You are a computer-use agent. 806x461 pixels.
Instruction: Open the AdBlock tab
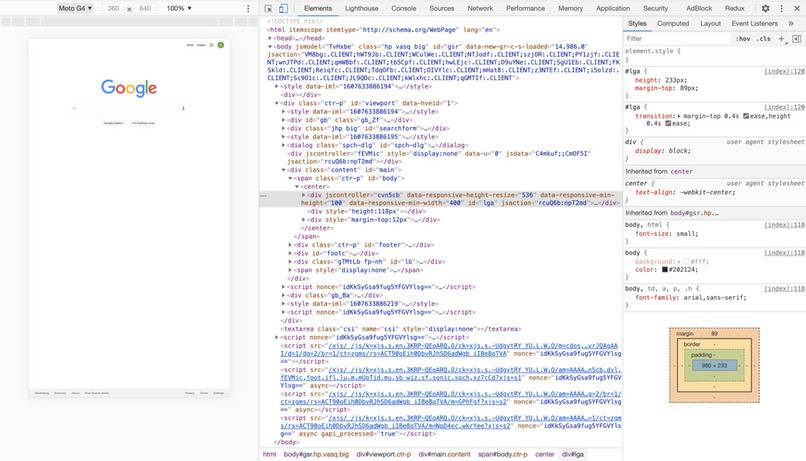[699, 9]
